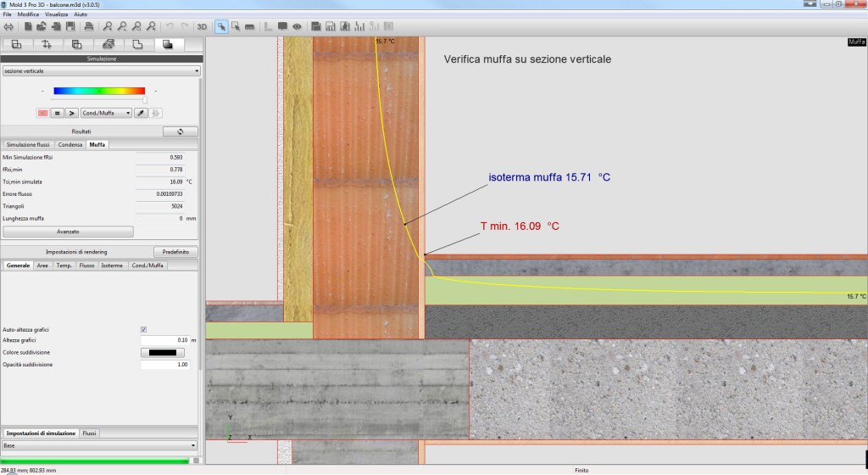Click the refresh button next to Risultati
The height and width of the screenshot is (475, 868).
180,131
